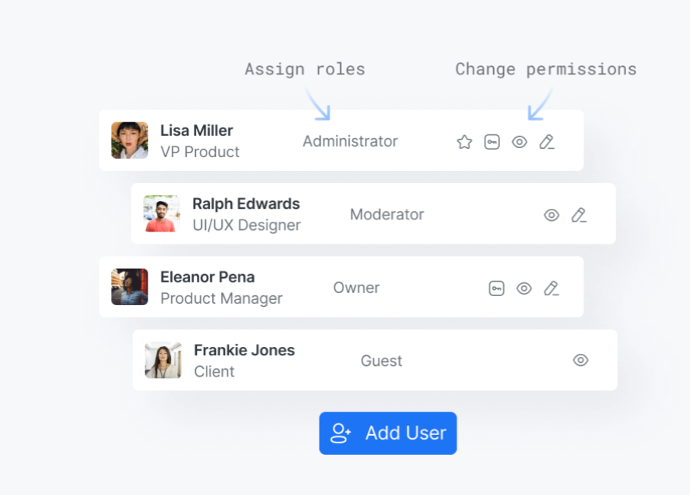Click the key icon in Lisa Miller's row
Image resolution: width=690 pixels, height=495 pixels.
tap(492, 142)
